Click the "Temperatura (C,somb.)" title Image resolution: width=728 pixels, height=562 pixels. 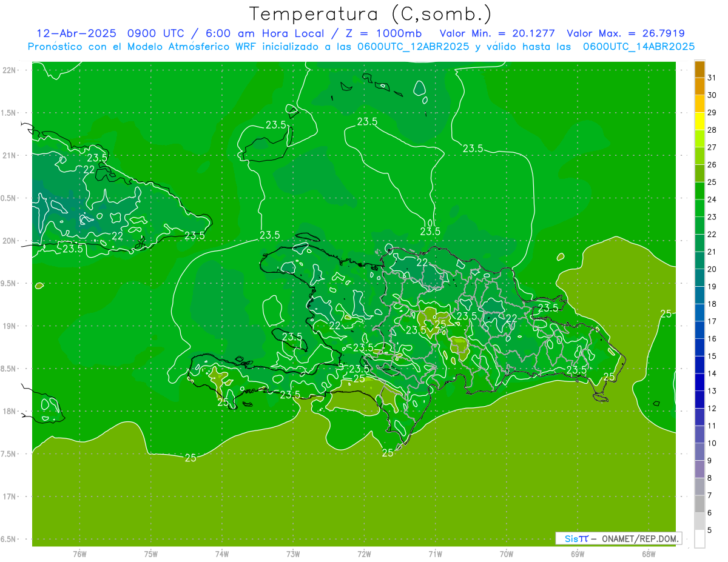(370, 14)
